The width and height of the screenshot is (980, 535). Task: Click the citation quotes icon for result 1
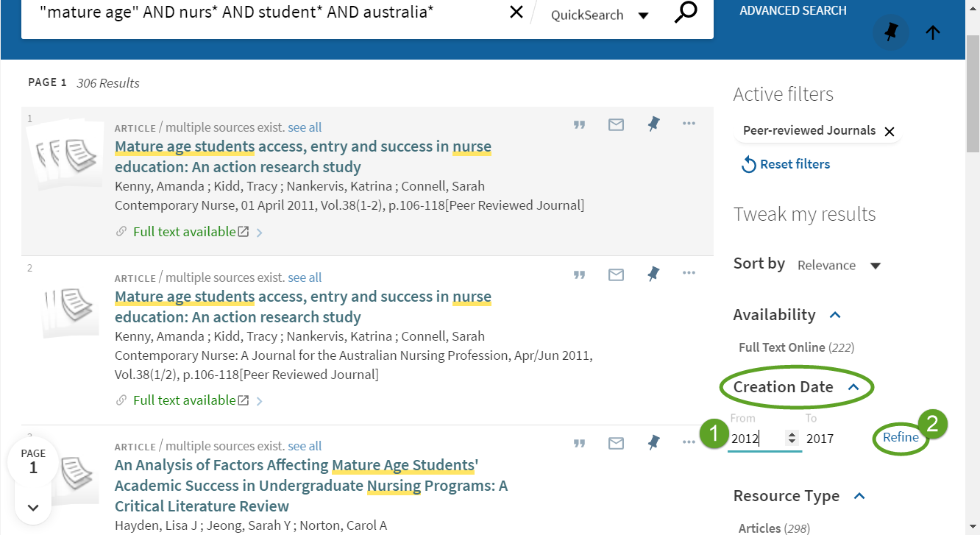coord(579,124)
